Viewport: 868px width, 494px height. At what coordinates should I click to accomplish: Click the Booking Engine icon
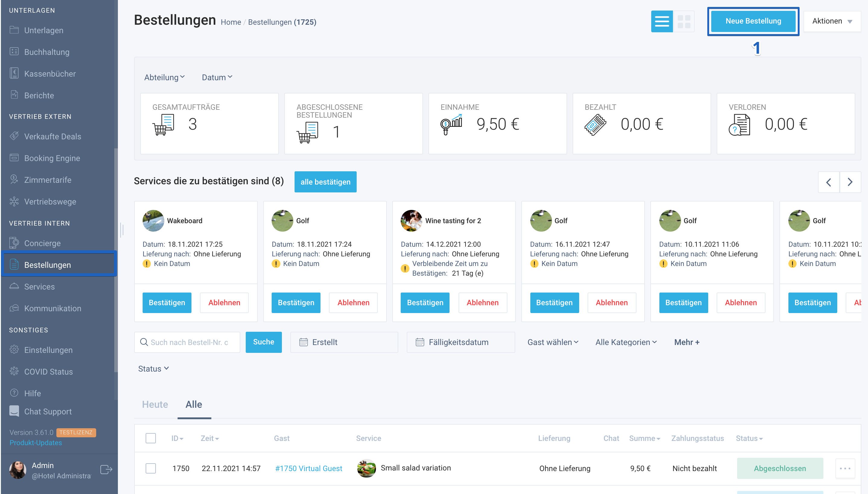click(x=14, y=158)
